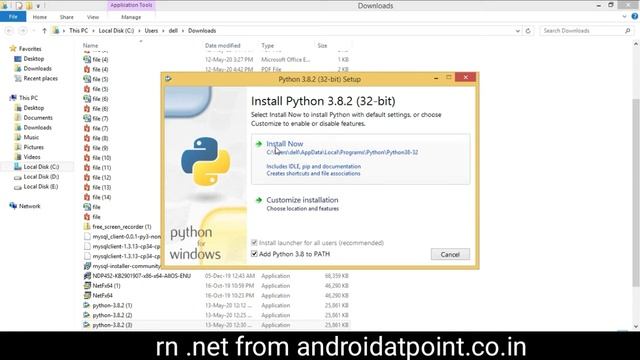Open Downloads under Favorites
The image size is (640, 360).
tap(37, 69)
